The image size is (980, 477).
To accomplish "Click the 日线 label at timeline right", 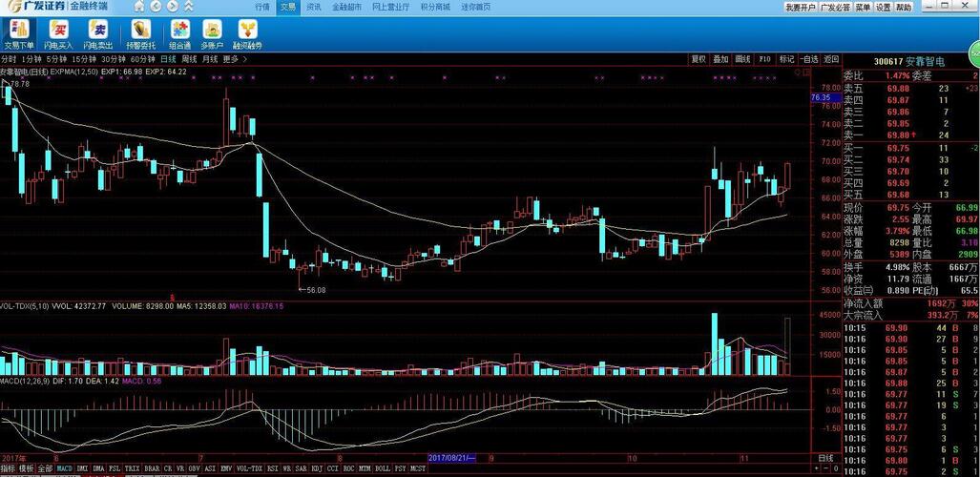I will [826, 458].
